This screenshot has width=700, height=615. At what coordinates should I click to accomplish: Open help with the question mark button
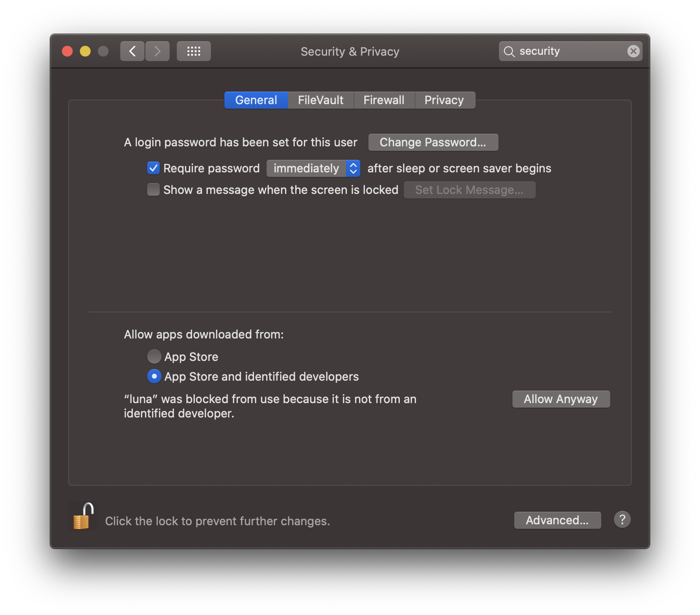pos(622,520)
